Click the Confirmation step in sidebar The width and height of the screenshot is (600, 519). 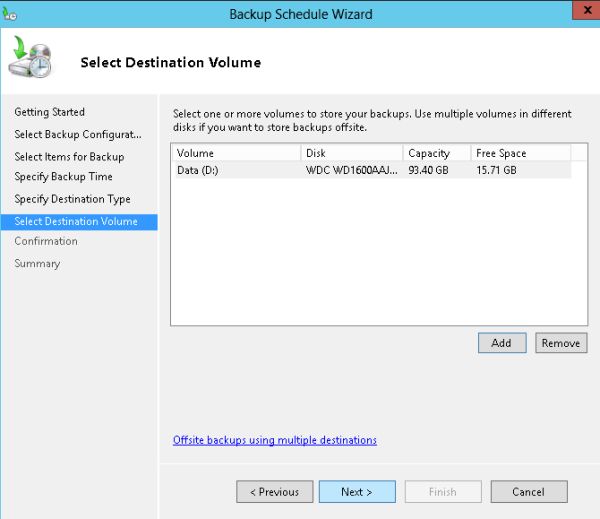pos(46,241)
